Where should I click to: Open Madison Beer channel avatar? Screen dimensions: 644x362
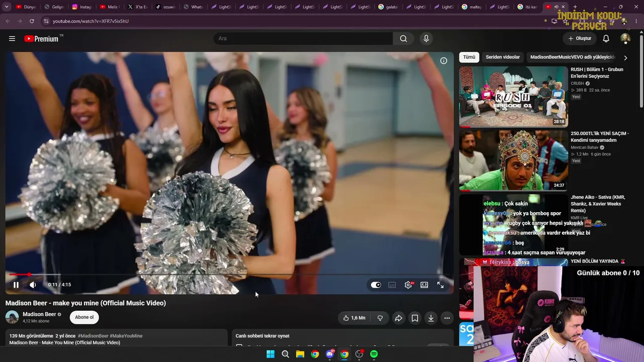pos(12,317)
